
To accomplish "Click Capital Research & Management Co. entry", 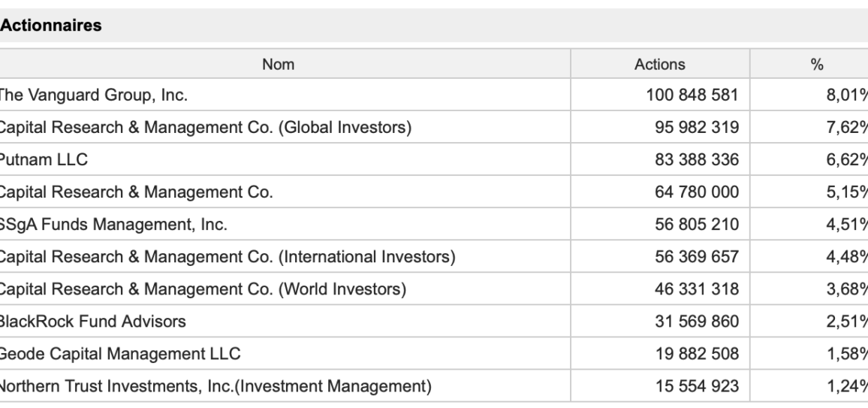I will [x=136, y=192].
